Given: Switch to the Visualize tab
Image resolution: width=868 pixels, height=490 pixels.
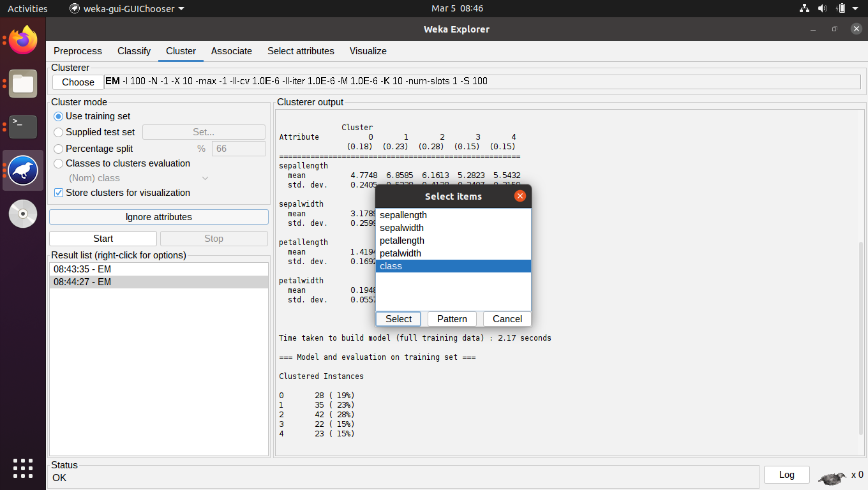Looking at the screenshot, I should [x=368, y=51].
